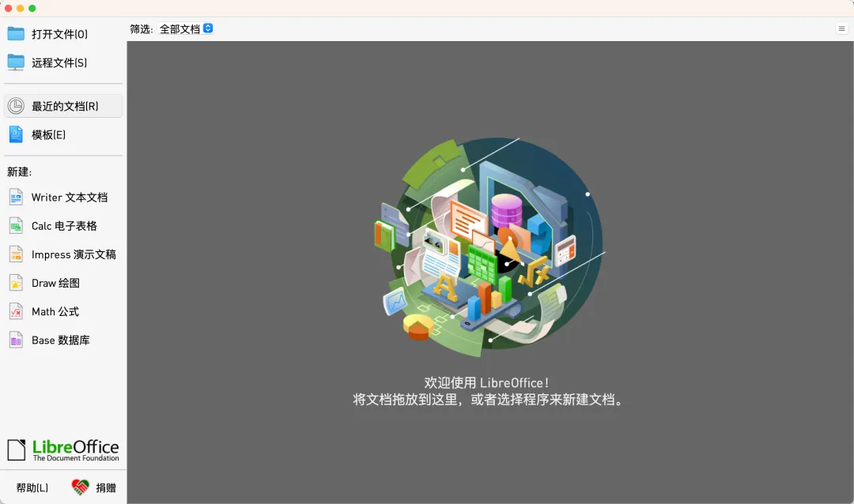This screenshot has width=854, height=504.
Task: Click the 捐赠 donate label
Action: 106,487
